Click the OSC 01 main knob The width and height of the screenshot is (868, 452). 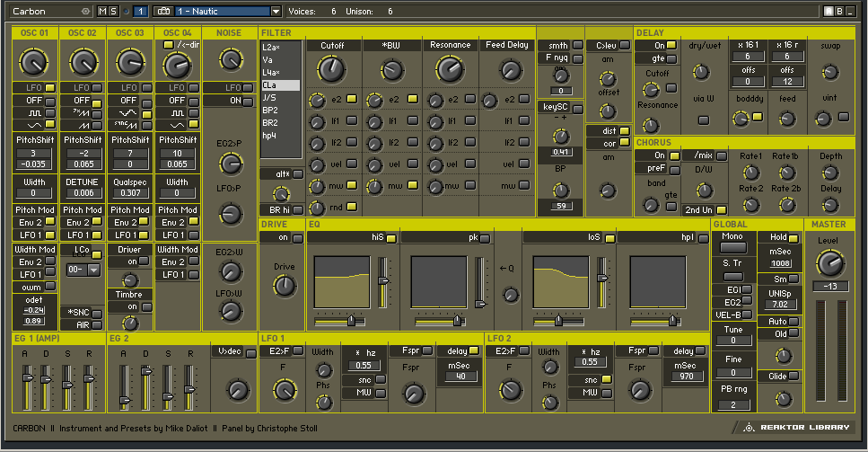click(x=34, y=62)
